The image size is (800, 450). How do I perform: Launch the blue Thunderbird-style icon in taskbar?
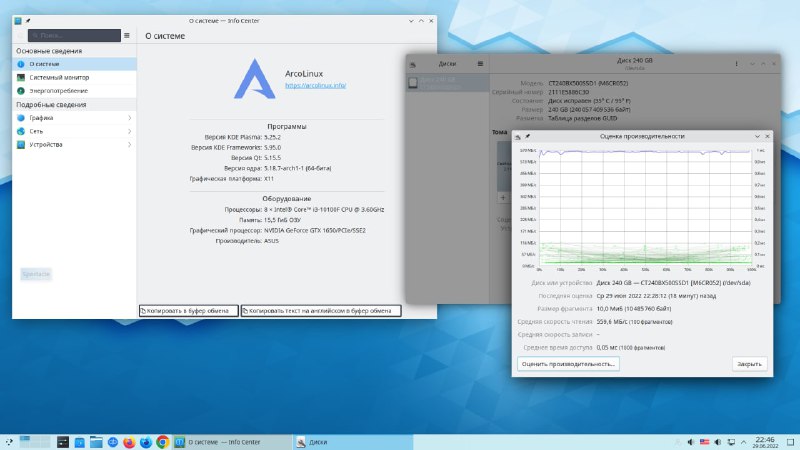146,442
